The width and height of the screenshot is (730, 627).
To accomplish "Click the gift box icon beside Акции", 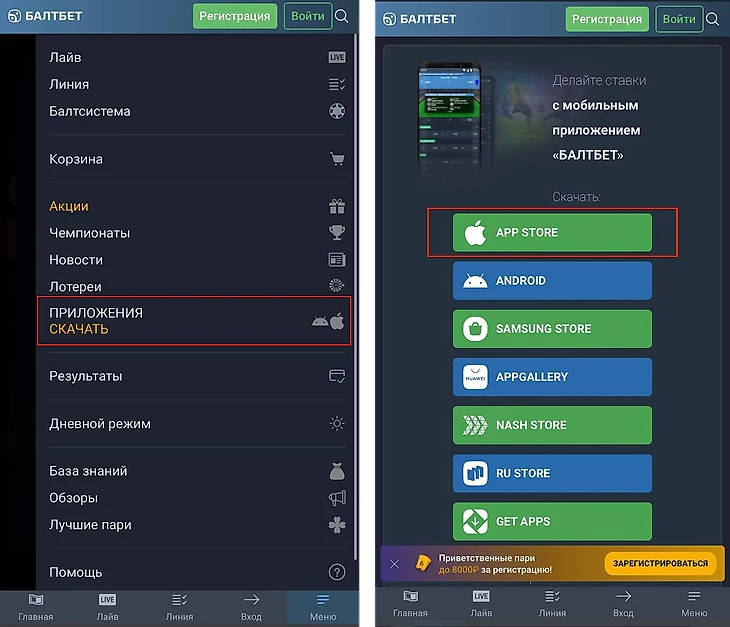I will (337, 206).
